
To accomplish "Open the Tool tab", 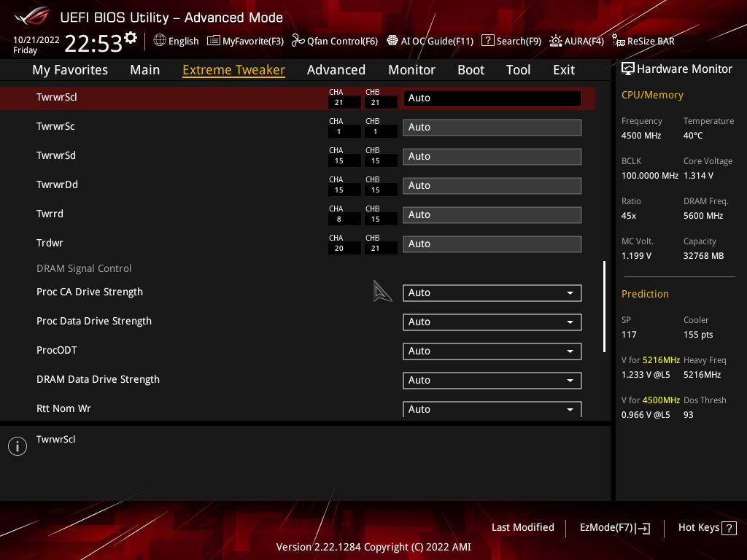I will click(518, 70).
